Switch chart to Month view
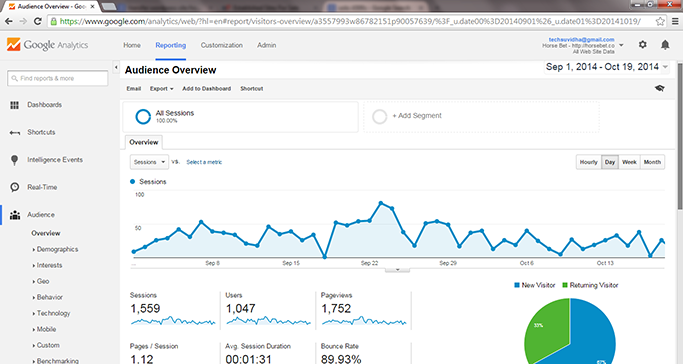Image resolution: width=683 pixels, height=364 pixels. 652,162
